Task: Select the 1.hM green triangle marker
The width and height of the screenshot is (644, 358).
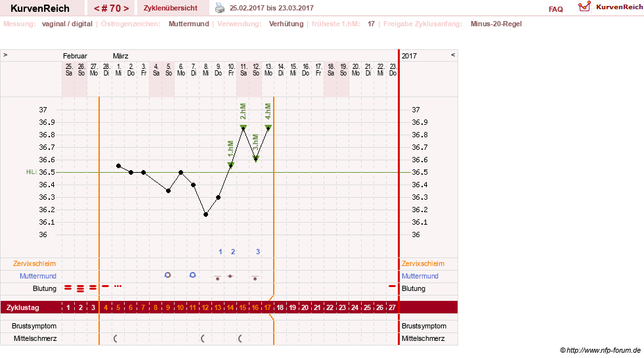Action: click(231, 166)
